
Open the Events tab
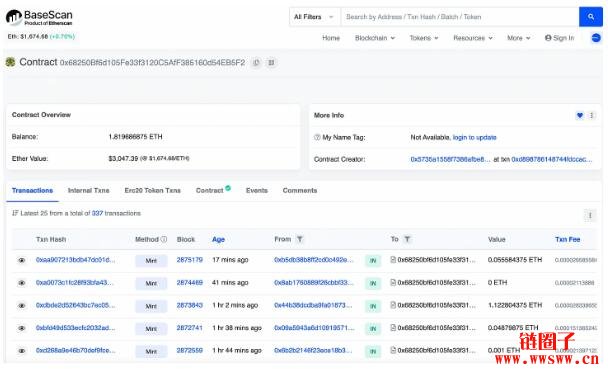(x=257, y=190)
